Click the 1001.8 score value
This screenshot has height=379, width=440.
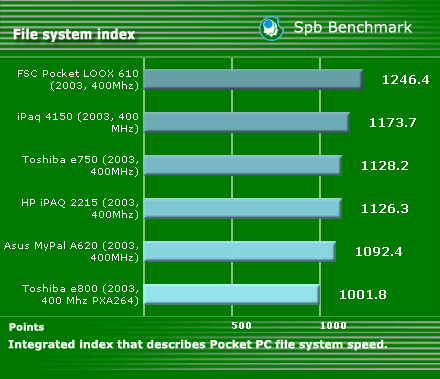tap(363, 295)
